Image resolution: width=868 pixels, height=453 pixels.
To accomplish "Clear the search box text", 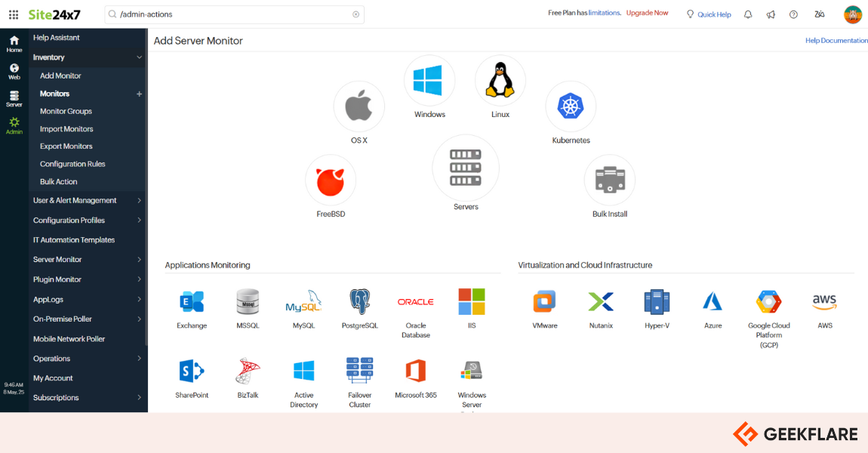I will [356, 14].
